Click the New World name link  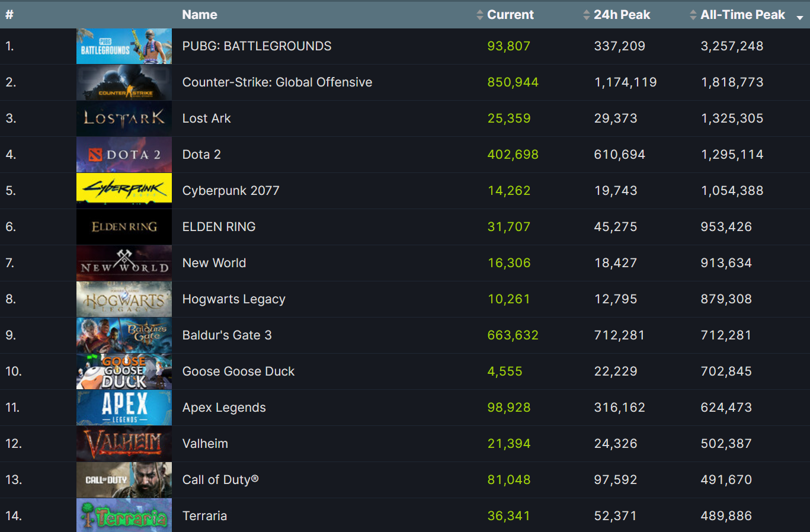point(214,263)
